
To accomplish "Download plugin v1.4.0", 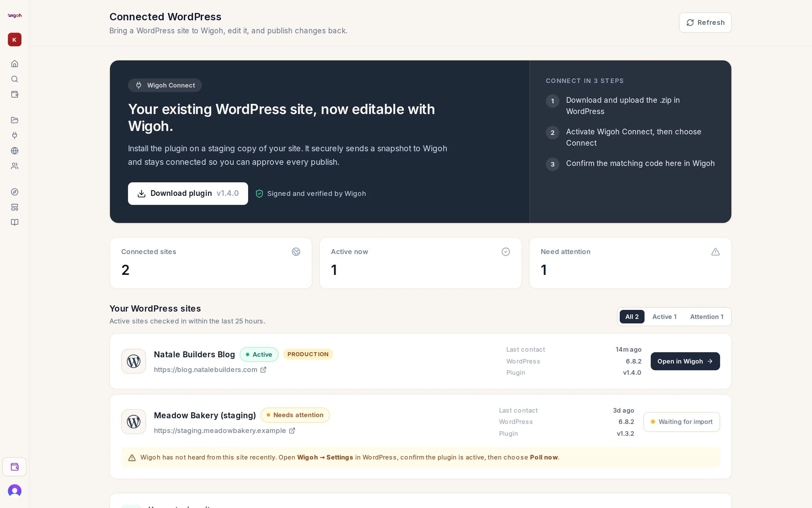I will coord(188,194).
